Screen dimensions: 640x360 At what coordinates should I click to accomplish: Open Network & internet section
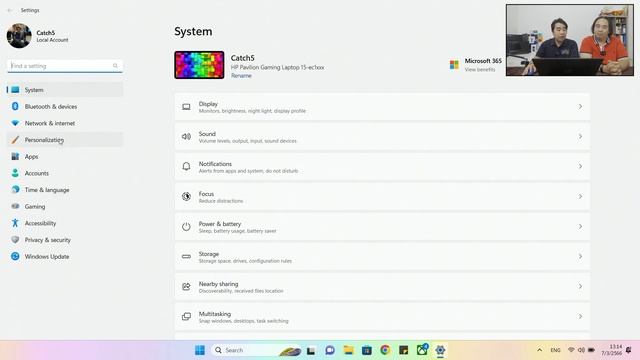pos(65,123)
